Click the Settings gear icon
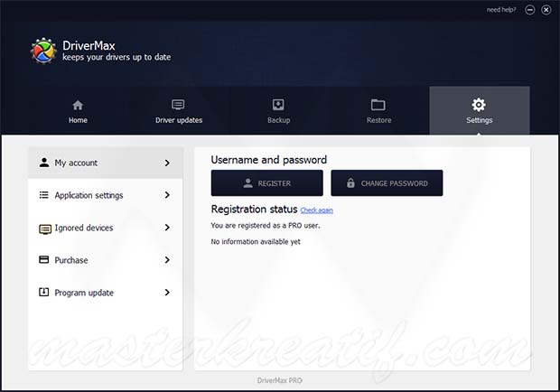 point(479,105)
